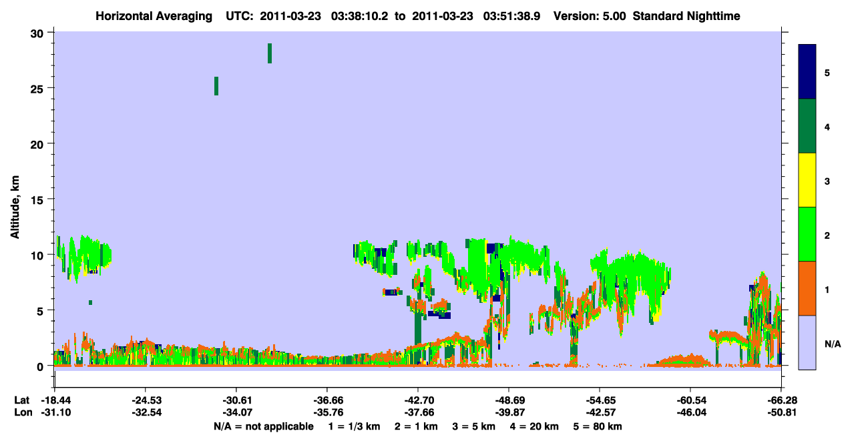Viewport: 868px width, 445px height.
Task: Click the colorbar label 3
Action: click(827, 180)
